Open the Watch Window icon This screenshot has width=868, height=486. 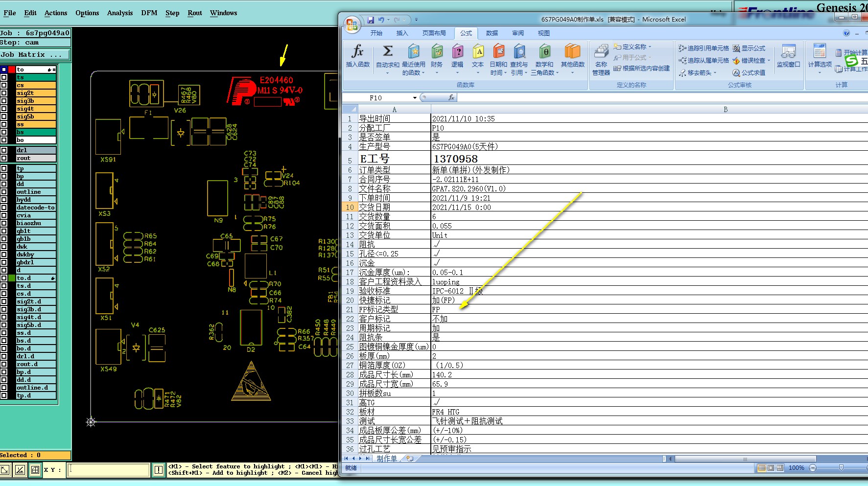[788, 51]
